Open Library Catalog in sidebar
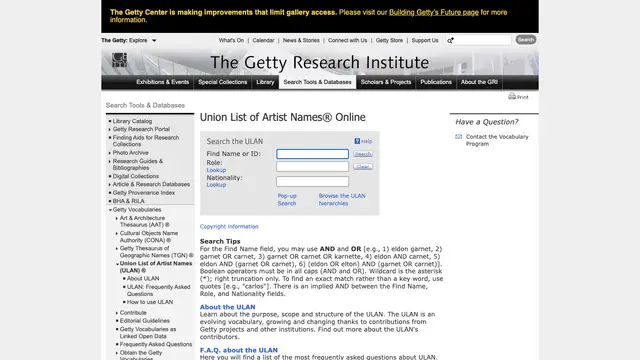 point(132,121)
